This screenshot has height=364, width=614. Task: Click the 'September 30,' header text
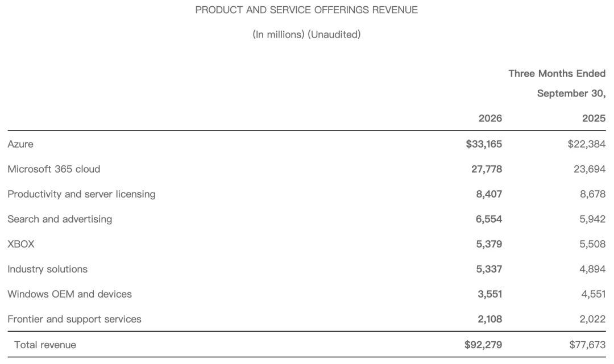click(x=571, y=94)
